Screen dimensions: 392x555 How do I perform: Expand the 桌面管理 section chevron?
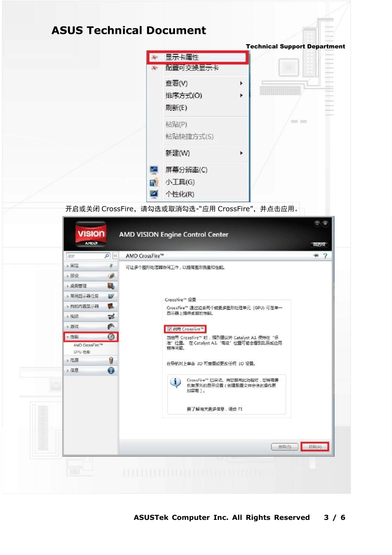pyautogui.click(x=68, y=286)
